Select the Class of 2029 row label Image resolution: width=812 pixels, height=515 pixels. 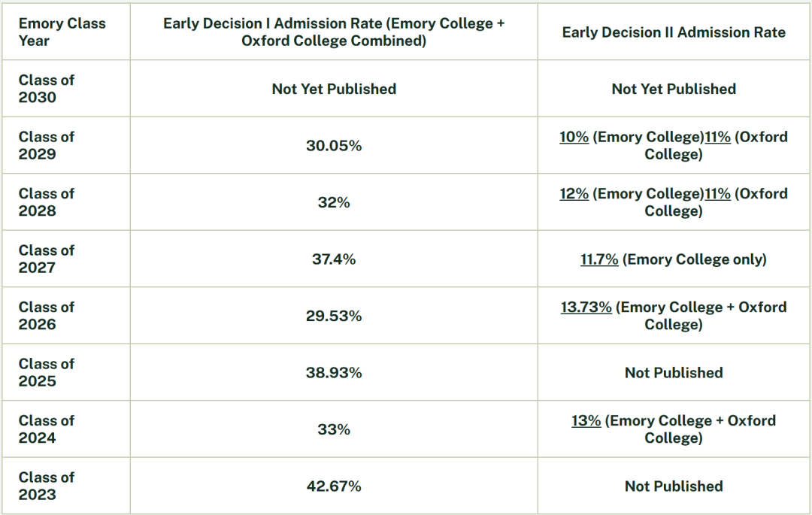click(47, 145)
